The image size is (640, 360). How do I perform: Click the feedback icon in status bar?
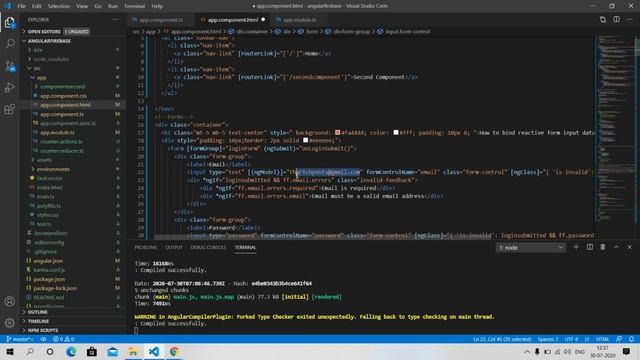619,339
